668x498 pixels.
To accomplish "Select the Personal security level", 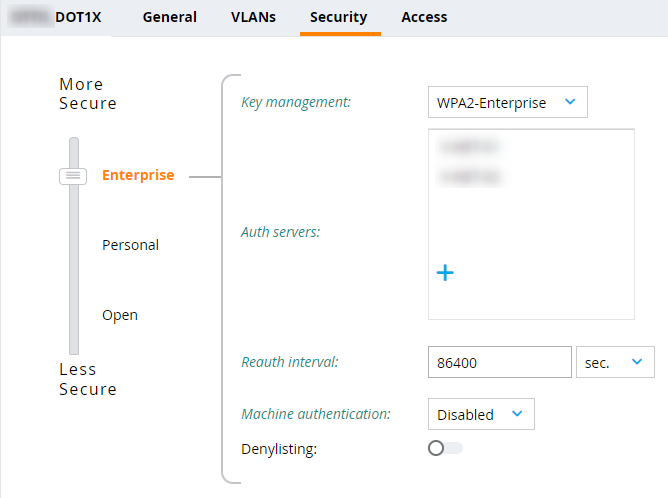I will click(130, 245).
